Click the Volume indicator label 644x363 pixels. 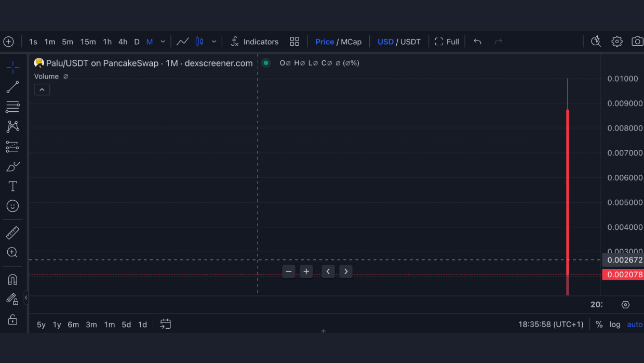[46, 76]
